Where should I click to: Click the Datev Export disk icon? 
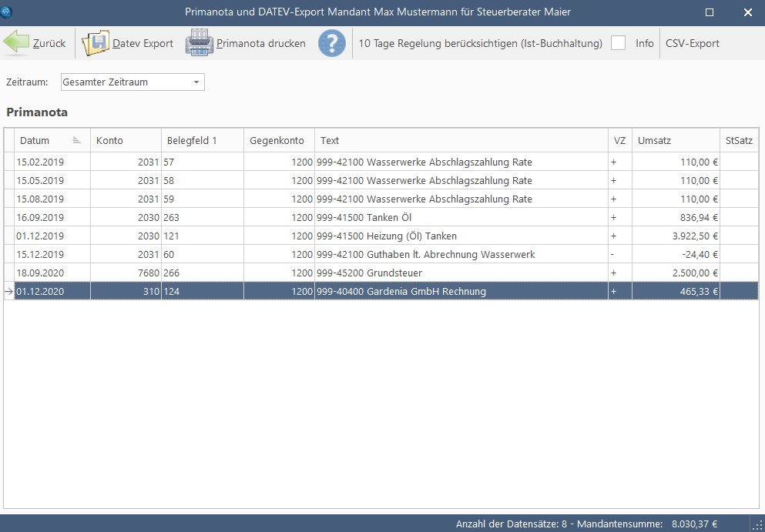[x=96, y=43]
